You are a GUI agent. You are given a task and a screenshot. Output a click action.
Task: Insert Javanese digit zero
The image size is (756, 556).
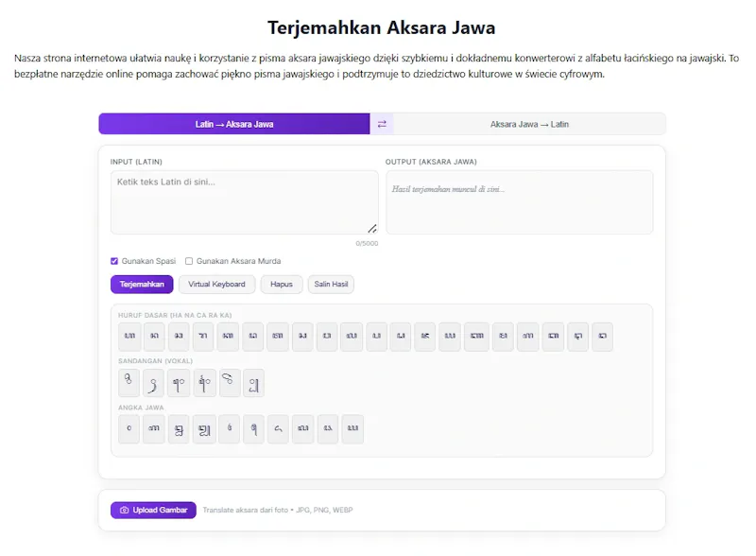(x=129, y=429)
